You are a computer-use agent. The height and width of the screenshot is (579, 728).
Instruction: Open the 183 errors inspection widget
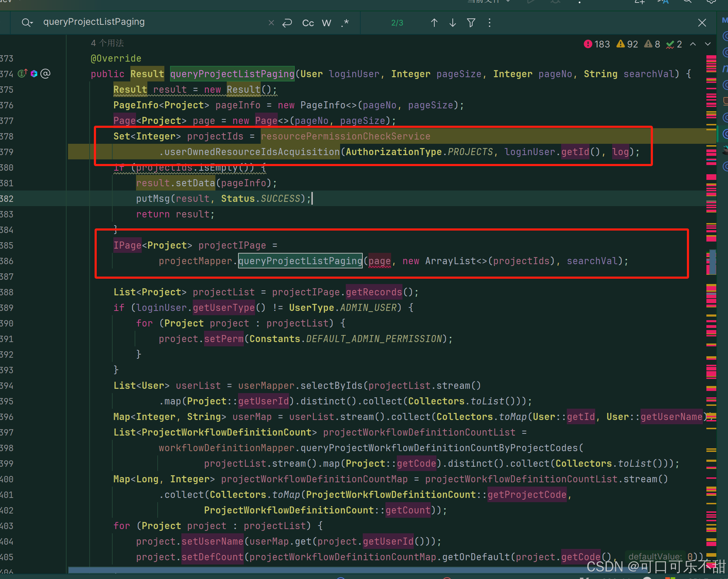pos(597,44)
